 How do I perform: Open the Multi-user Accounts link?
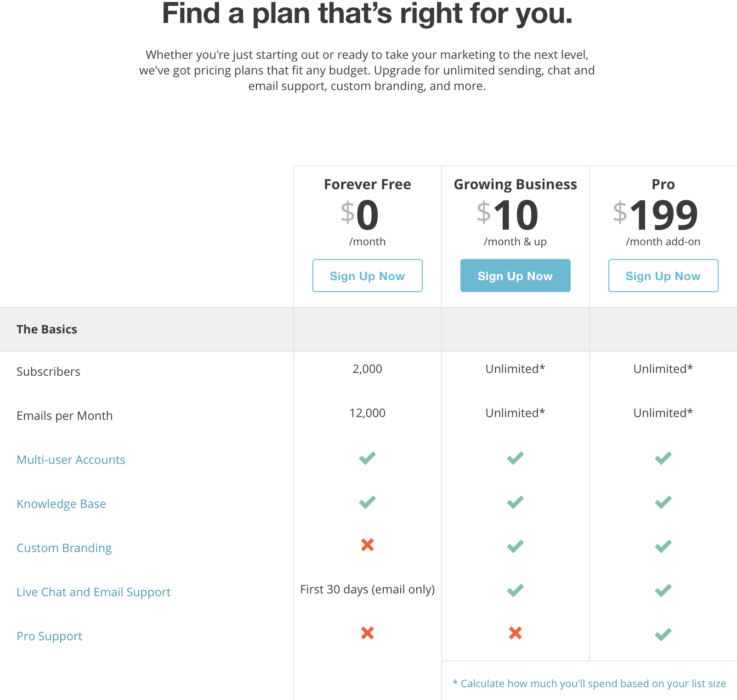click(x=71, y=460)
